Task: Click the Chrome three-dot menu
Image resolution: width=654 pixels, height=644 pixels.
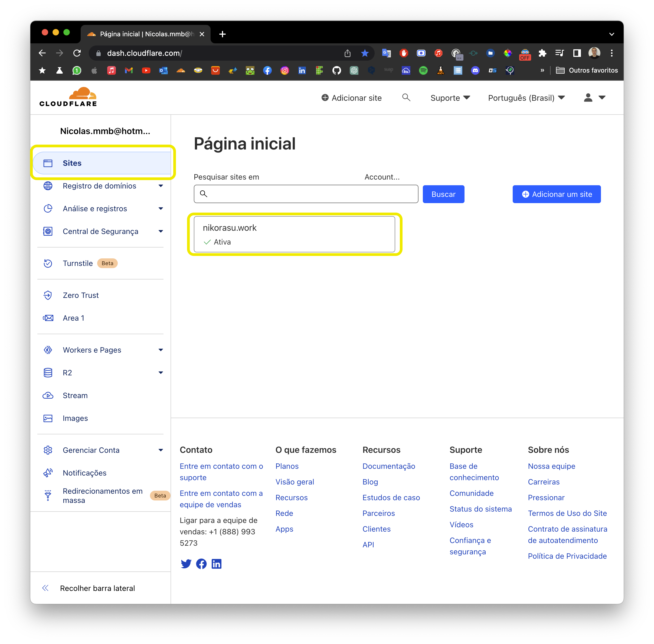Action: pos(612,53)
